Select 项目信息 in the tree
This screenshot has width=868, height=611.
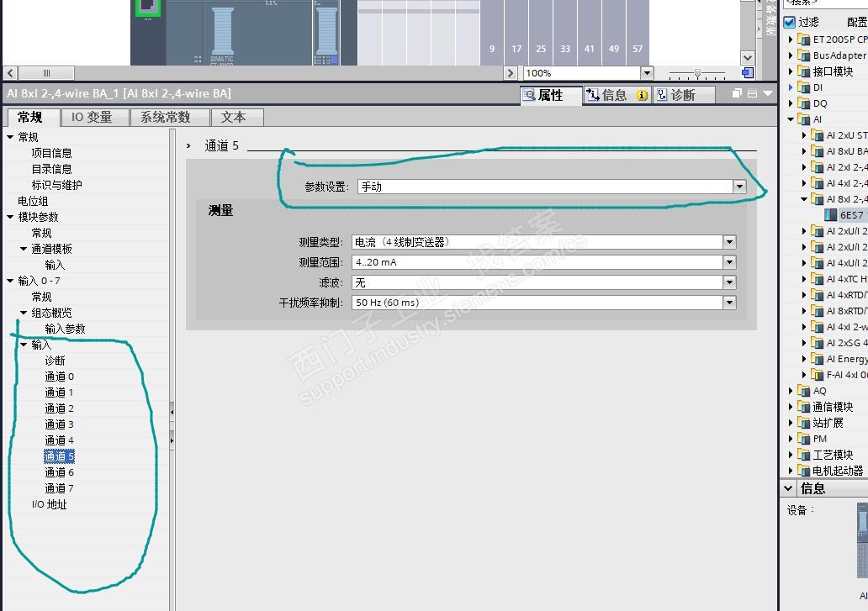[51, 153]
